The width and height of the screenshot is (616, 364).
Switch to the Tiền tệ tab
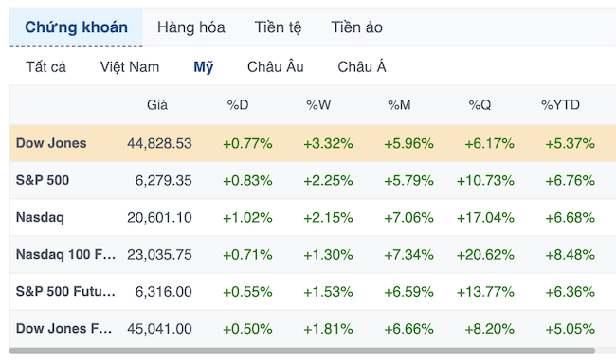[278, 27]
